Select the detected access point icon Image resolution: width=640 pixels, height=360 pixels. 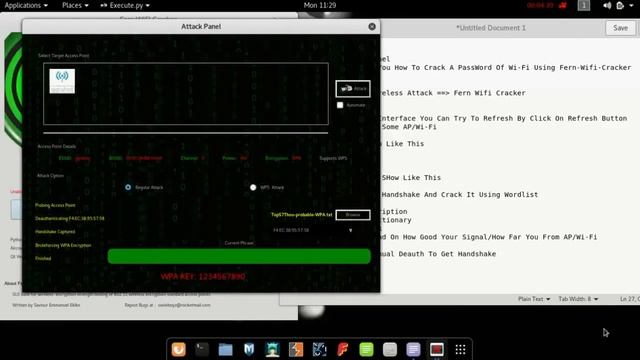[x=62, y=81]
